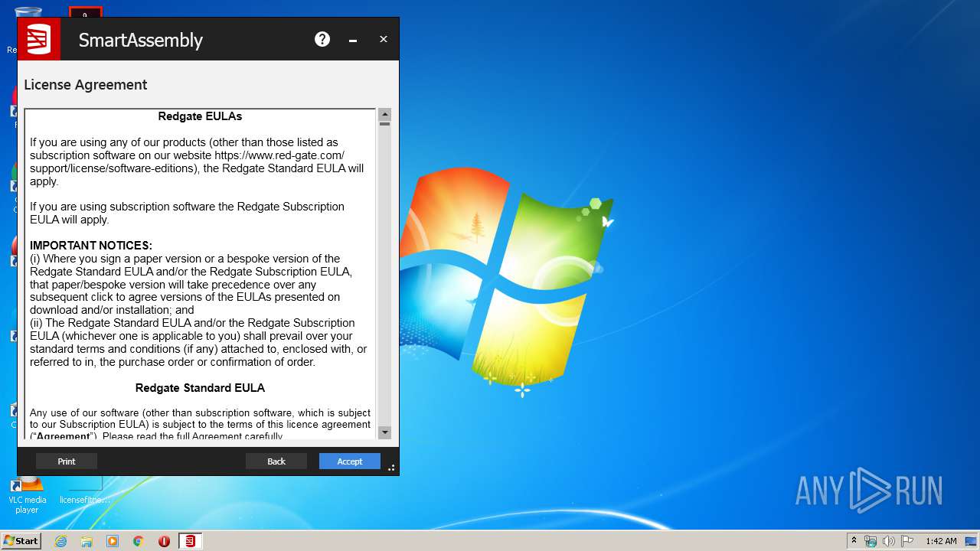The height and width of the screenshot is (551, 980).
Task: Select the VLC media player desktop shortcut
Action: tap(27, 494)
